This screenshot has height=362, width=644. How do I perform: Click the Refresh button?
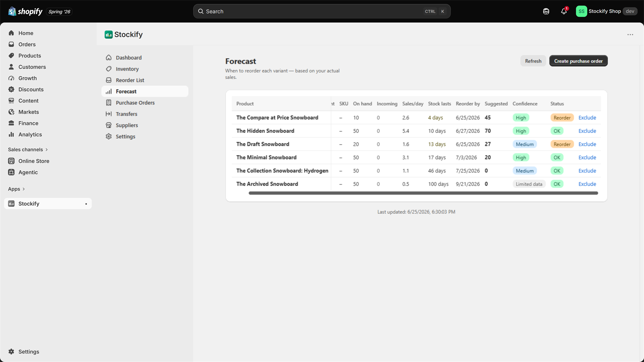pyautogui.click(x=533, y=61)
